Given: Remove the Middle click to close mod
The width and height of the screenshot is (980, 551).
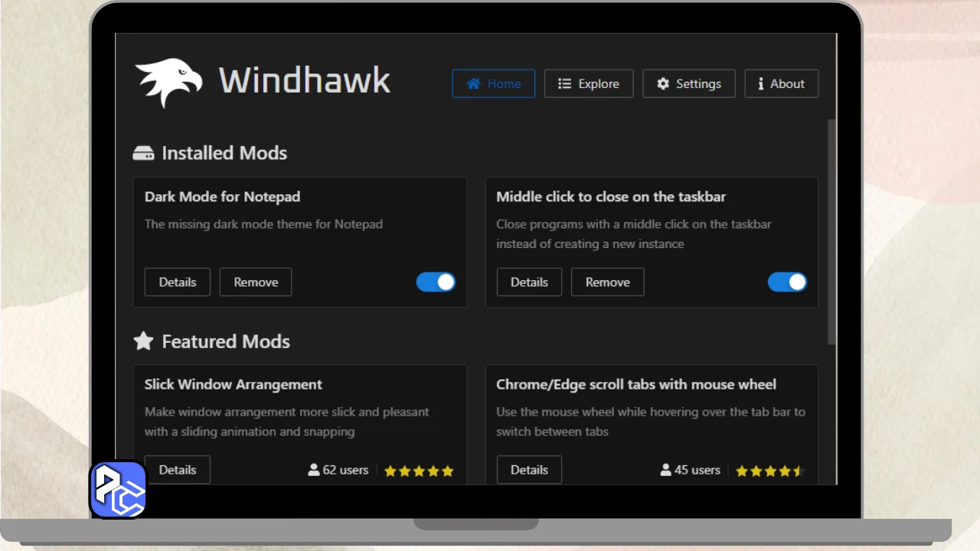Looking at the screenshot, I should tap(607, 282).
